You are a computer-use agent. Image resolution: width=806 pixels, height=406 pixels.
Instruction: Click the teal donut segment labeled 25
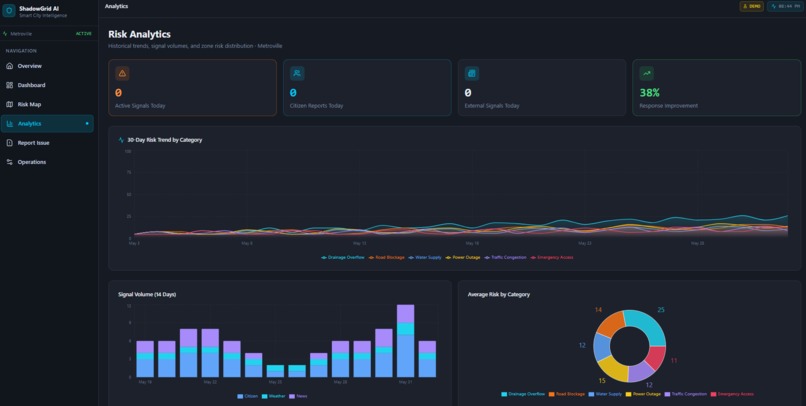coord(649,324)
